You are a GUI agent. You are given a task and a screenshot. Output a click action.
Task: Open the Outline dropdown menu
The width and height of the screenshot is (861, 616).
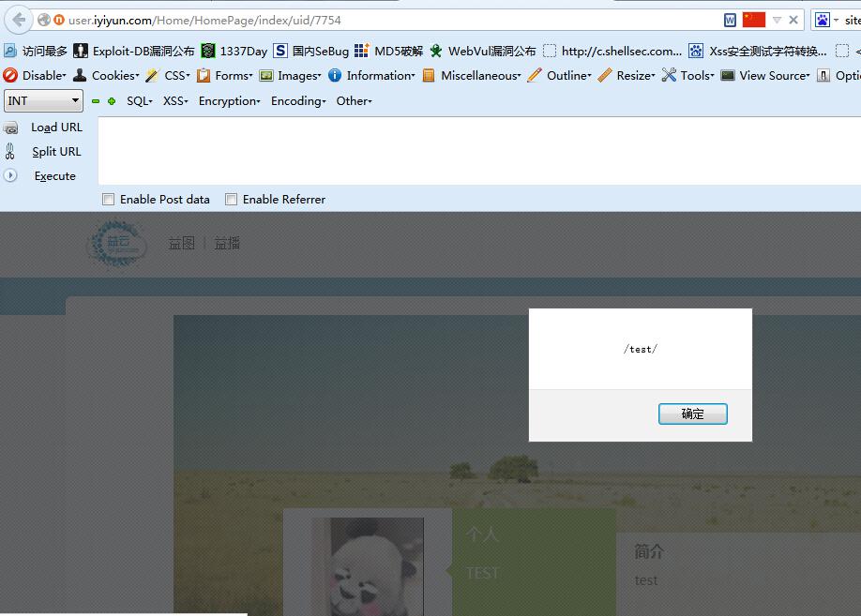560,75
